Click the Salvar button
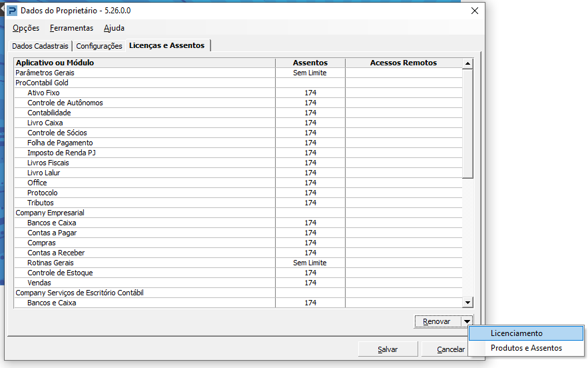Screen dimensions: 588x368 [x=388, y=349]
